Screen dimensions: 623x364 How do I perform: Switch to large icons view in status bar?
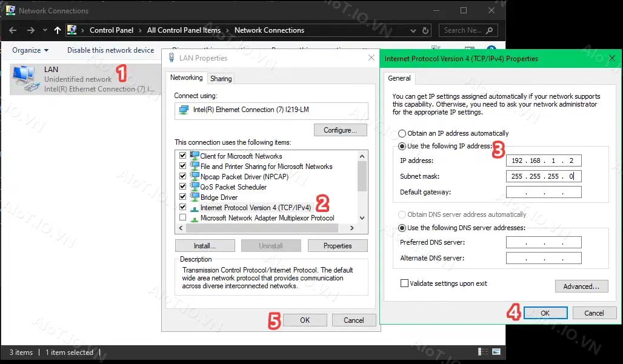tap(496, 352)
